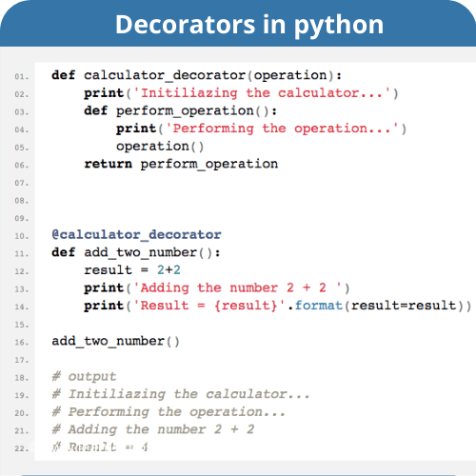The image size is (476, 476).
Task: Click line number 13.
Action: tap(22, 289)
